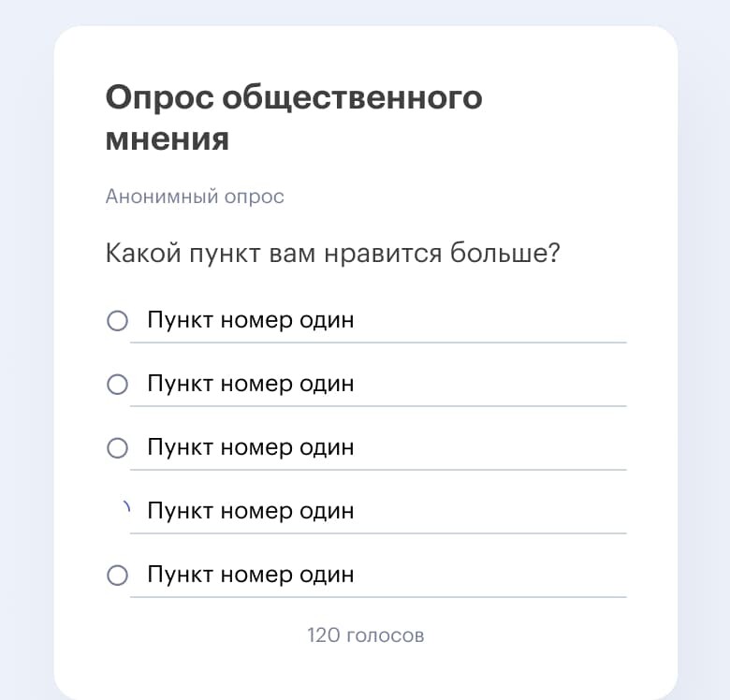Select the first poll option's radio button

click(x=117, y=321)
